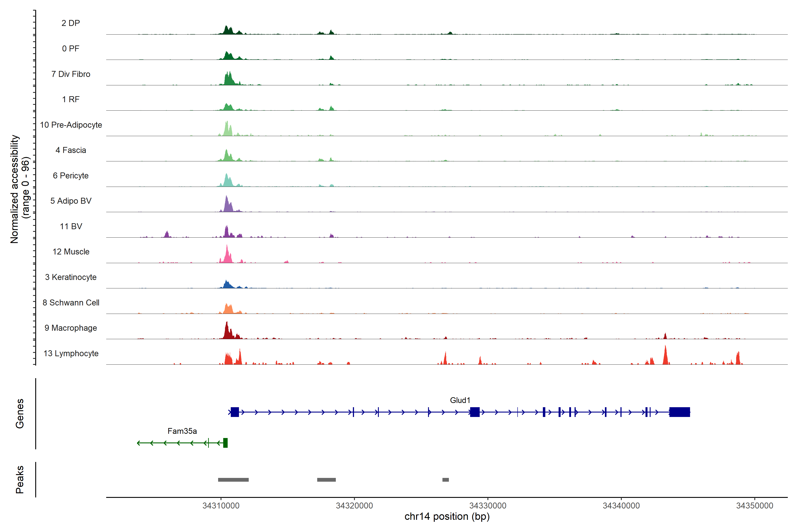Click the 9 Macrophage track label
The image size is (798, 532).
point(70,328)
